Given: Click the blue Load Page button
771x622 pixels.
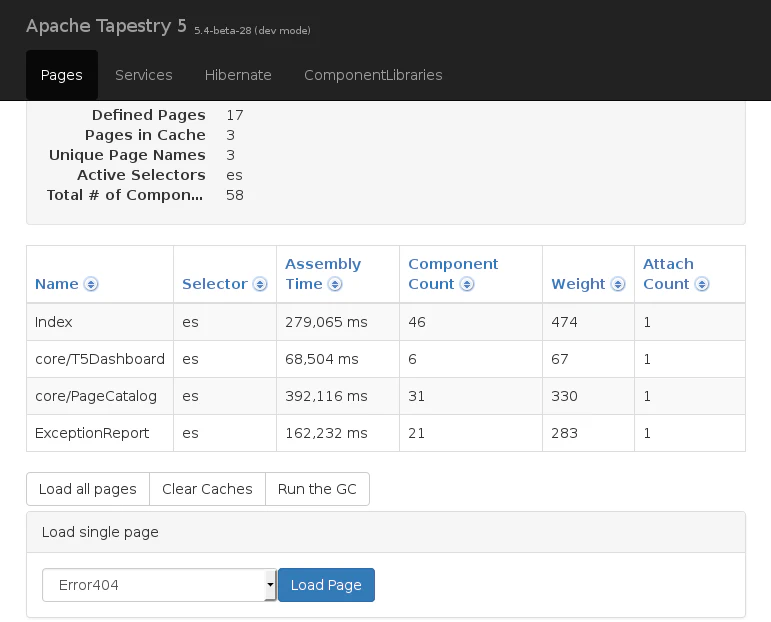Looking at the screenshot, I should (326, 585).
